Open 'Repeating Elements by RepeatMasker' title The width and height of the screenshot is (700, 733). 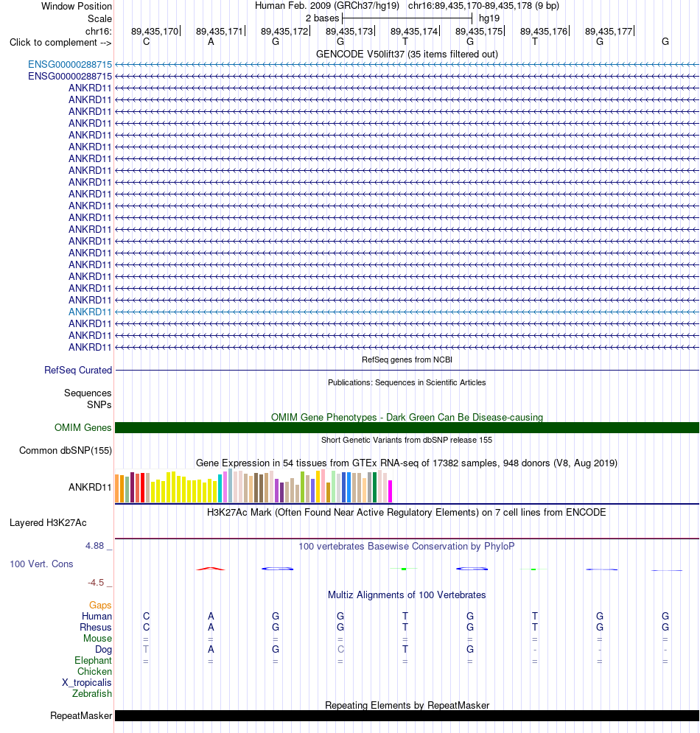[407, 706]
